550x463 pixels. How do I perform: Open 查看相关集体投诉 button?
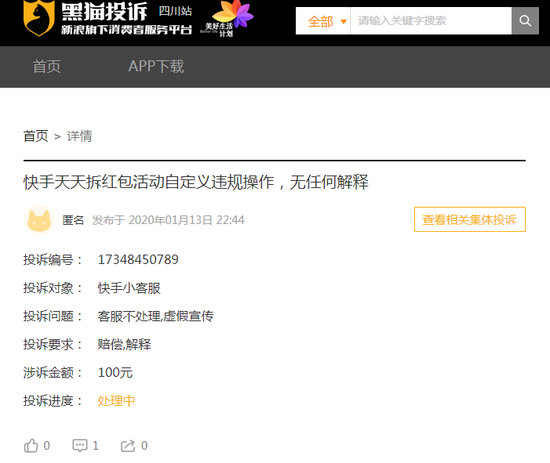pos(470,220)
